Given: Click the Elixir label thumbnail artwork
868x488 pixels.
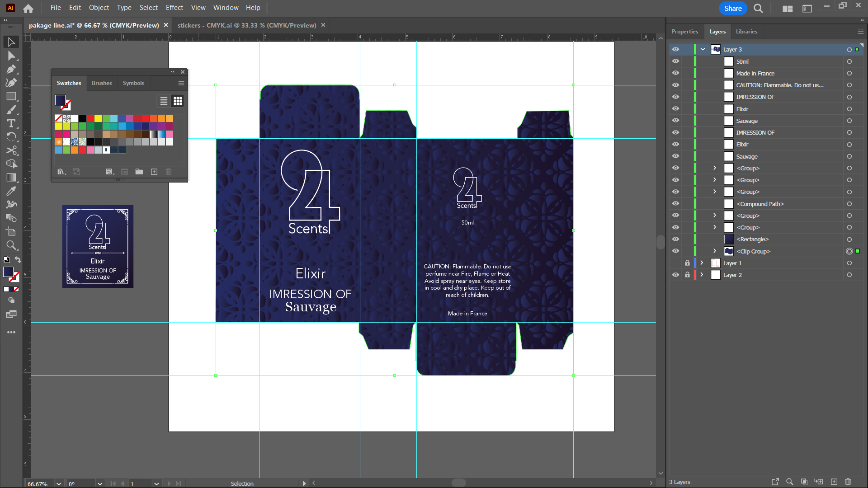Looking at the screenshot, I should pos(98,246).
